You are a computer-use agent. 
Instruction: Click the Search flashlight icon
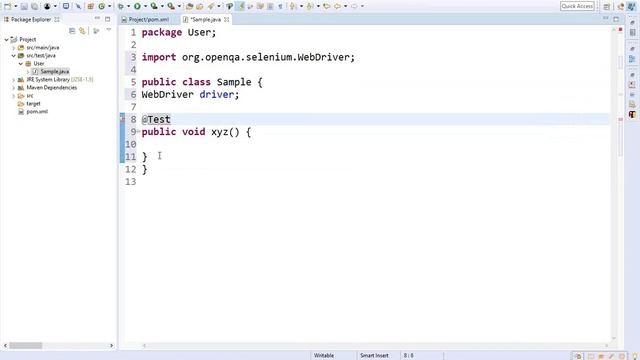click(211, 6)
